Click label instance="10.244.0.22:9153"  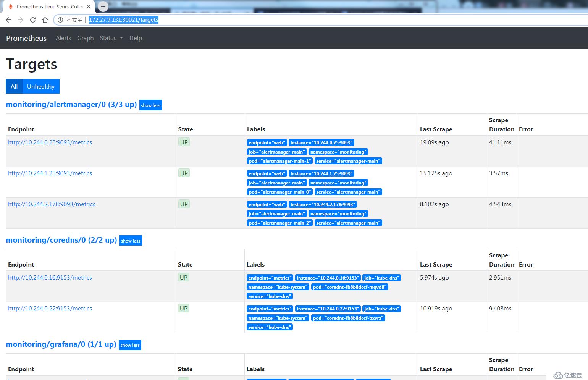pos(328,309)
